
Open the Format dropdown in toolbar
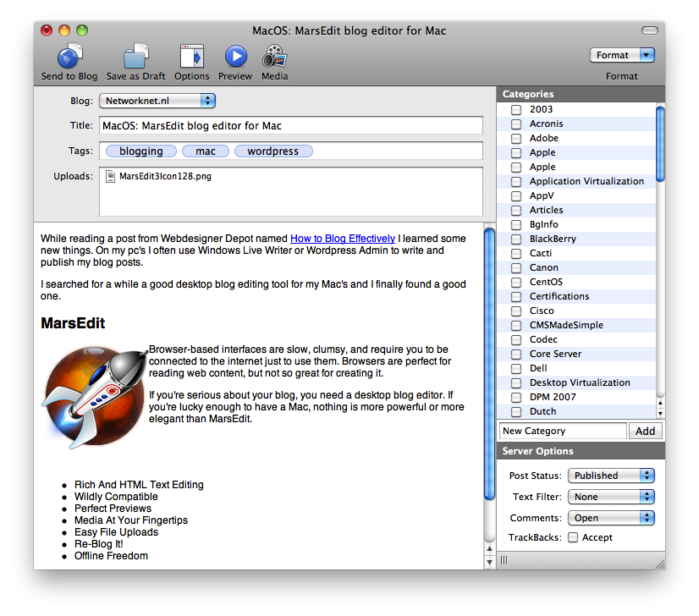[x=622, y=55]
